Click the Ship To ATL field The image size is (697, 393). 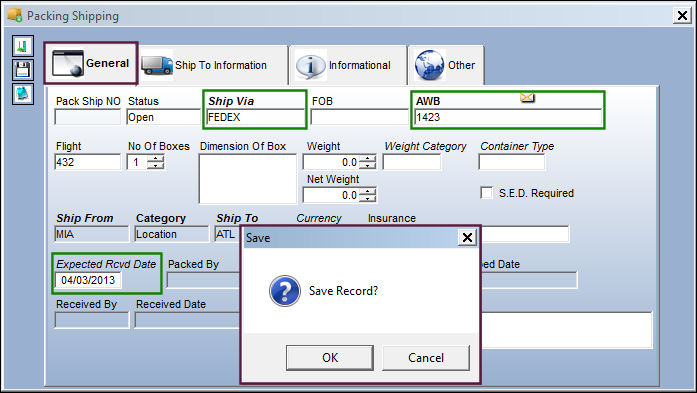point(227,234)
